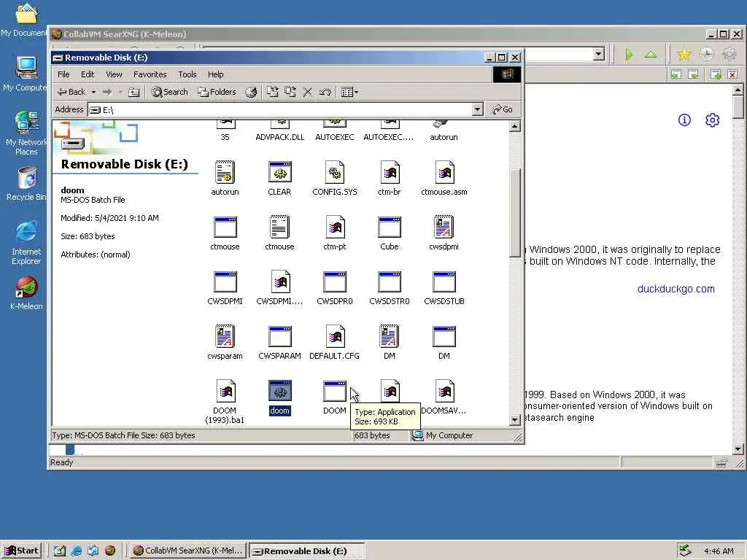Image resolution: width=747 pixels, height=560 pixels.
Task: Select the DEFAULT.CFG file
Action: pyautogui.click(x=334, y=343)
